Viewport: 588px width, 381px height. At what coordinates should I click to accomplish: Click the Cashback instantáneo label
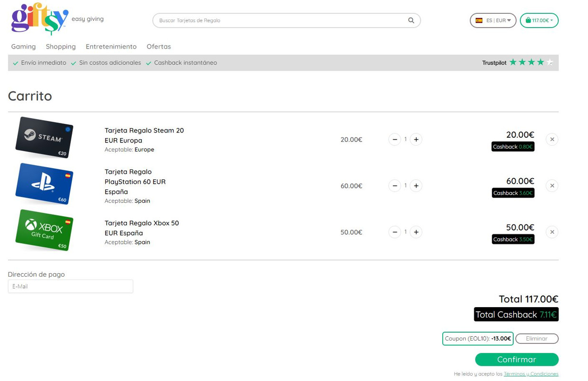coord(185,63)
